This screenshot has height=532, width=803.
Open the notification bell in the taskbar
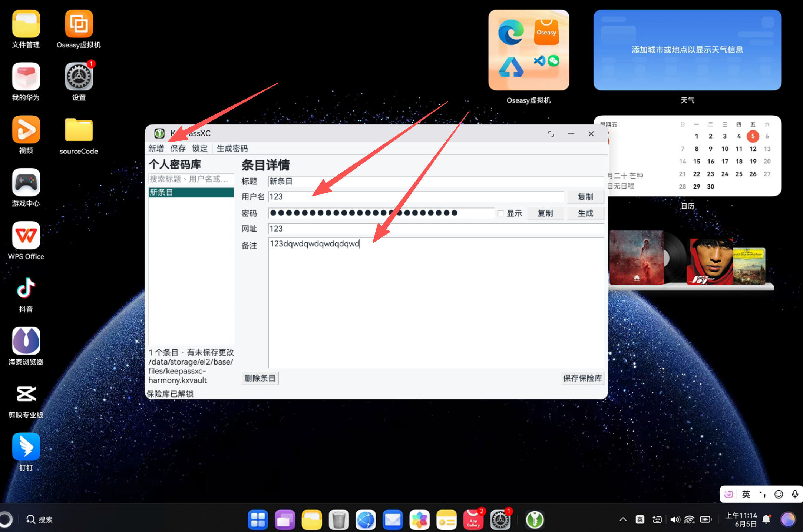(767, 520)
